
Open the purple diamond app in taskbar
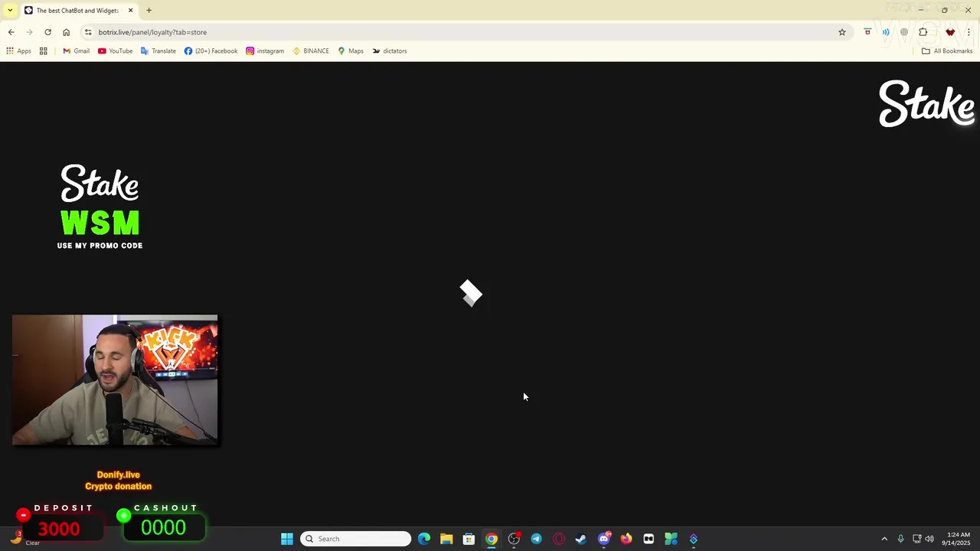[x=694, y=539]
